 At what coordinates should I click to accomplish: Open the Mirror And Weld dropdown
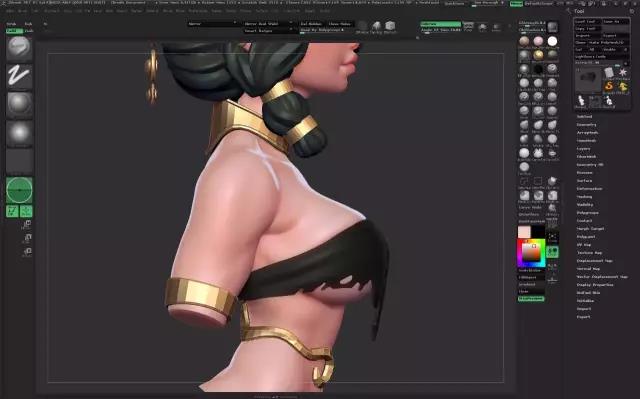coord(268,24)
